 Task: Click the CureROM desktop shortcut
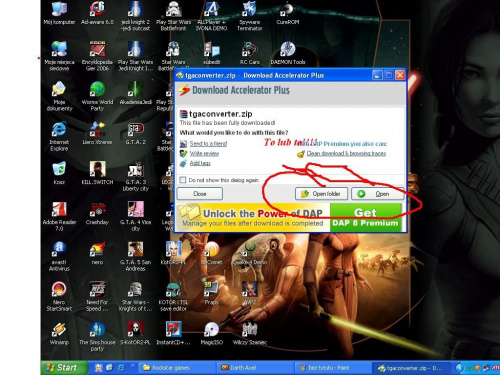(x=288, y=13)
